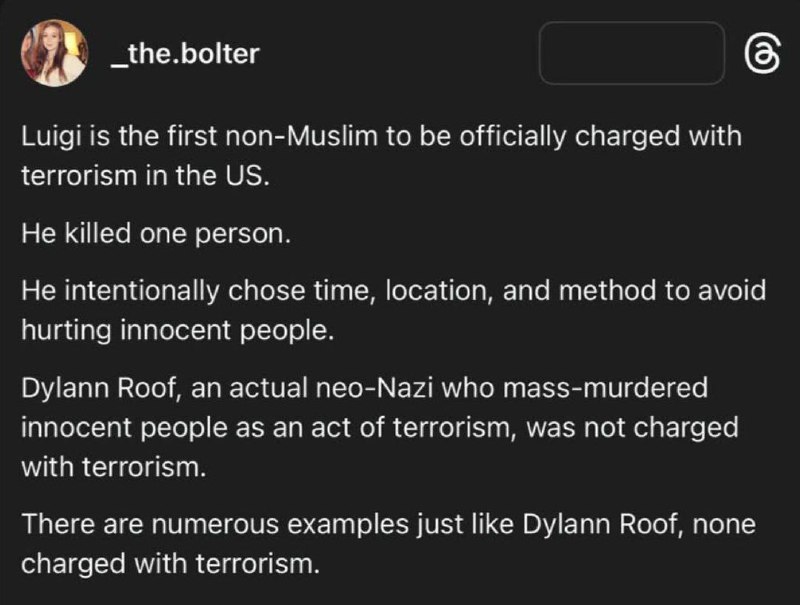The height and width of the screenshot is (605, 800).
Task: Click the line starting "He intentionally chose time"
Action: 393,291
